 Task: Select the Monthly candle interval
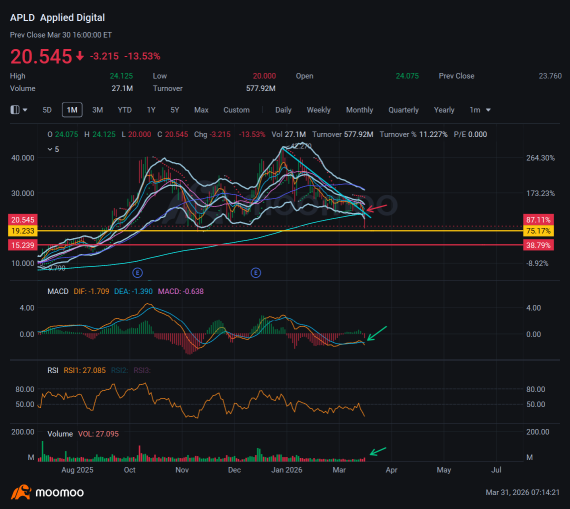point(360,110)
